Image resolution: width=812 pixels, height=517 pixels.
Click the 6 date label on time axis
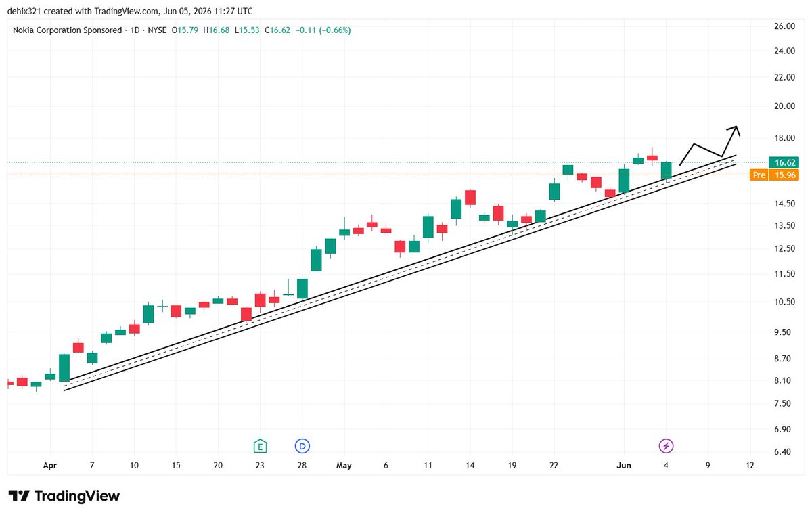[386, 466]
